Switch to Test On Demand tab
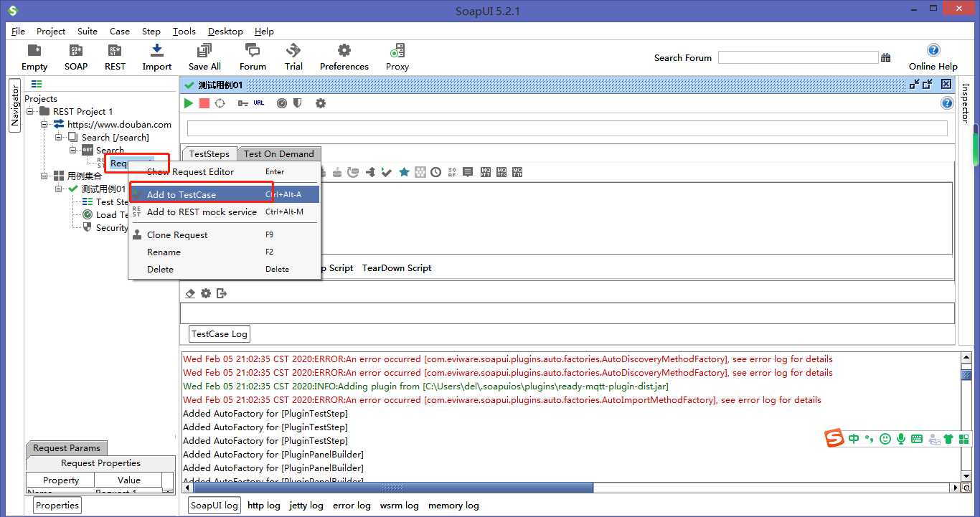 [279, 153]
